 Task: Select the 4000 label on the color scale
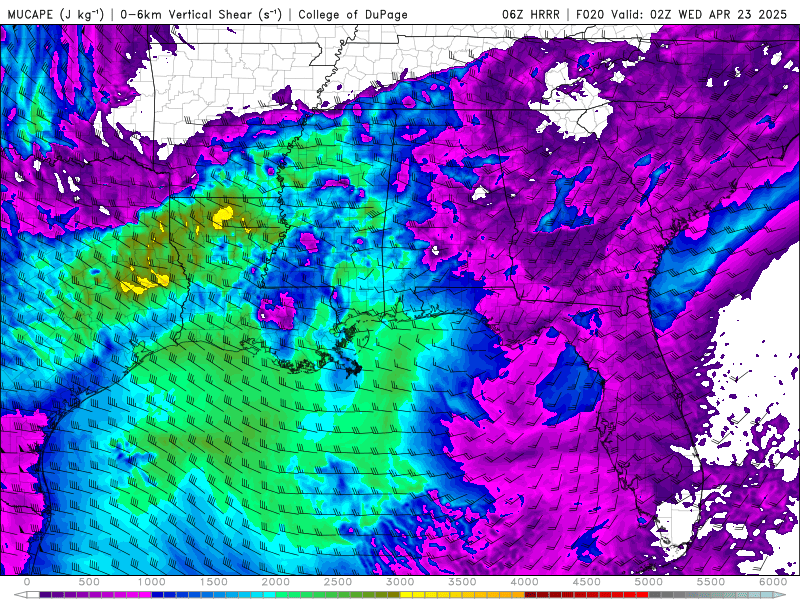coord(524,582)
